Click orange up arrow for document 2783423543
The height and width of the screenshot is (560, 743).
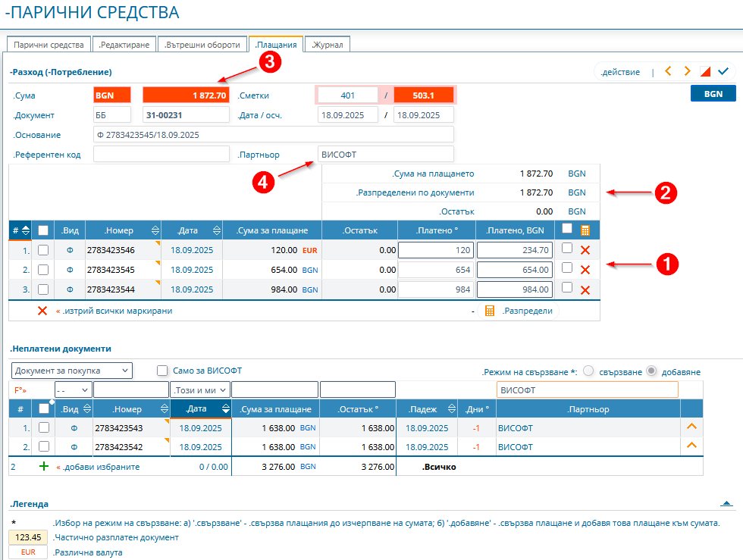coord(691,427)
